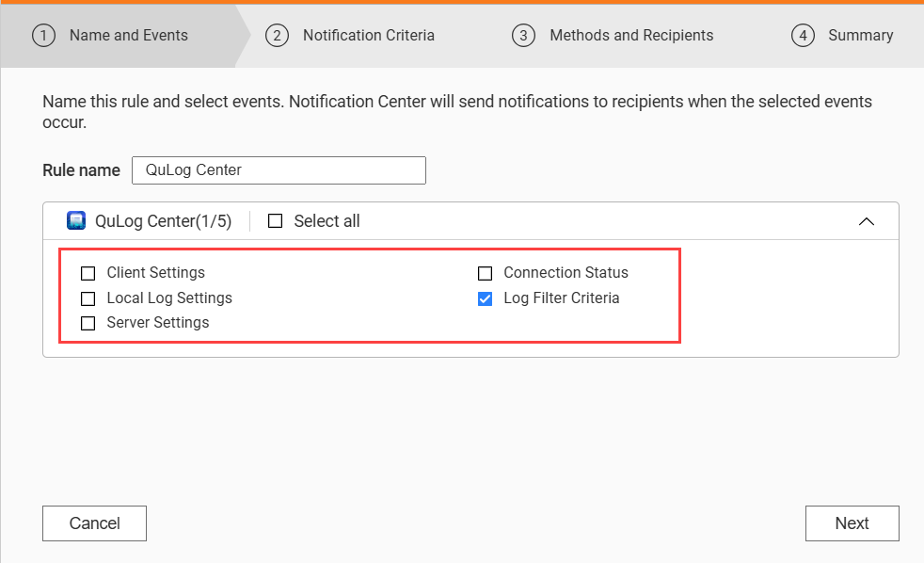
Task: Select the Name and Events step label
Action: [x=129, y=36]
